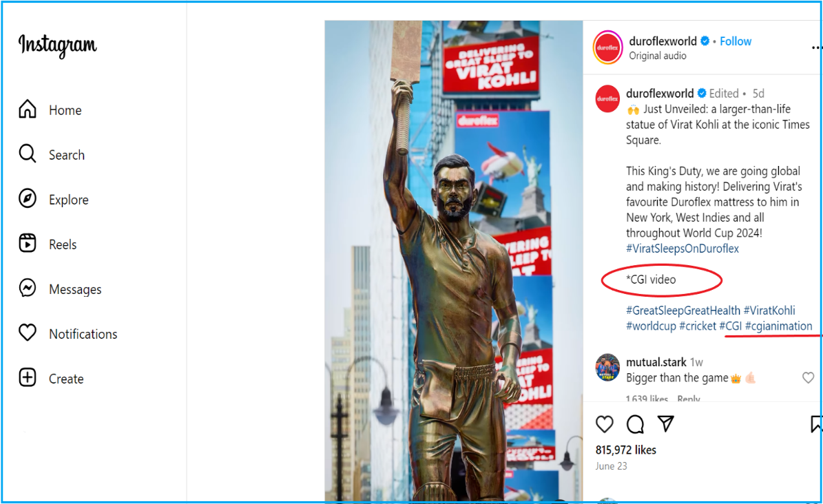
Task: Open the Home icon in sidebar
Action: pos(28,109)
